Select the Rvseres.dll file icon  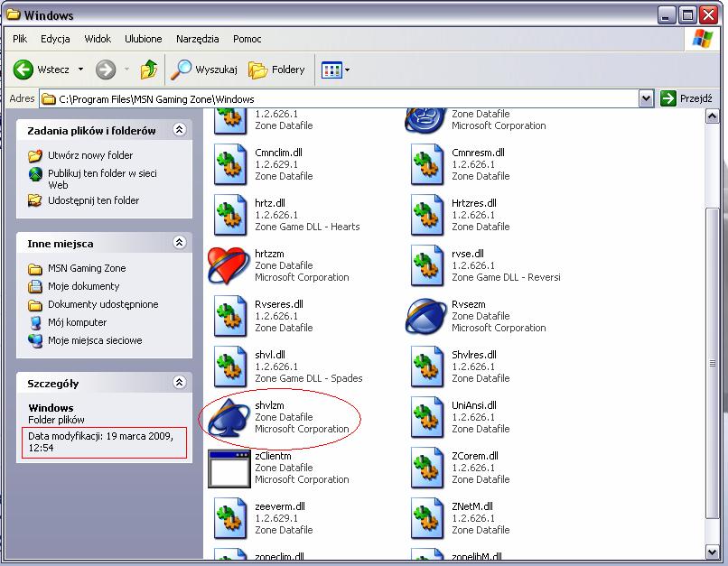pos(229,316)
